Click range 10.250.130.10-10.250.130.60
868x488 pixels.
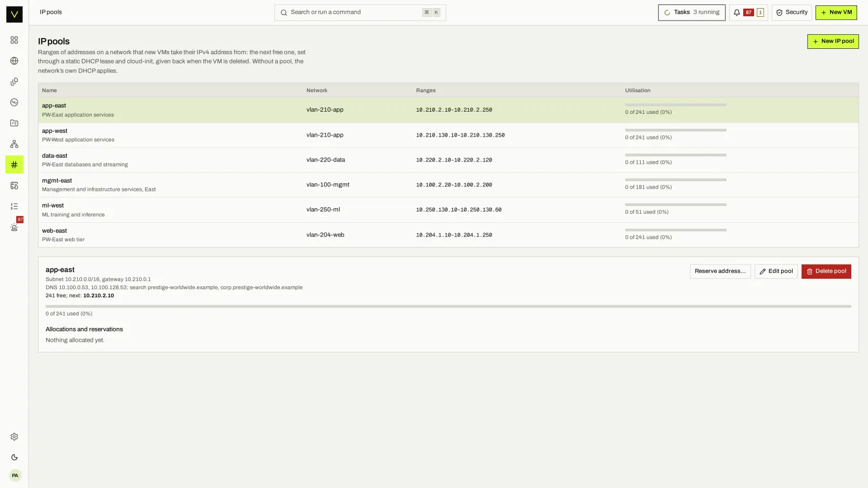pos(458,210)
